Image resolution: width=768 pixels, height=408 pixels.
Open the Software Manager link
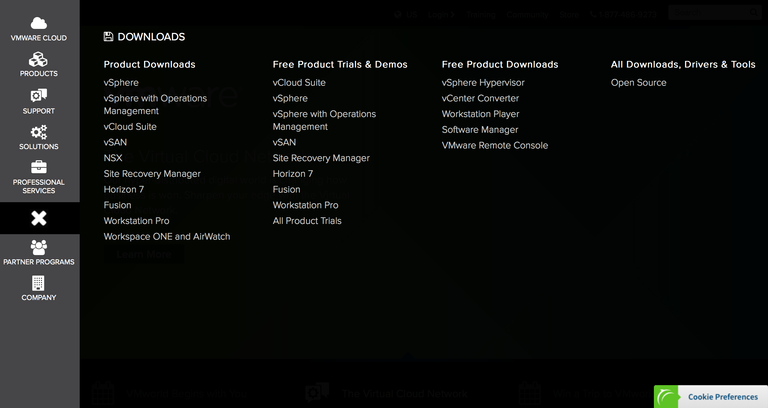pos(480,130)
